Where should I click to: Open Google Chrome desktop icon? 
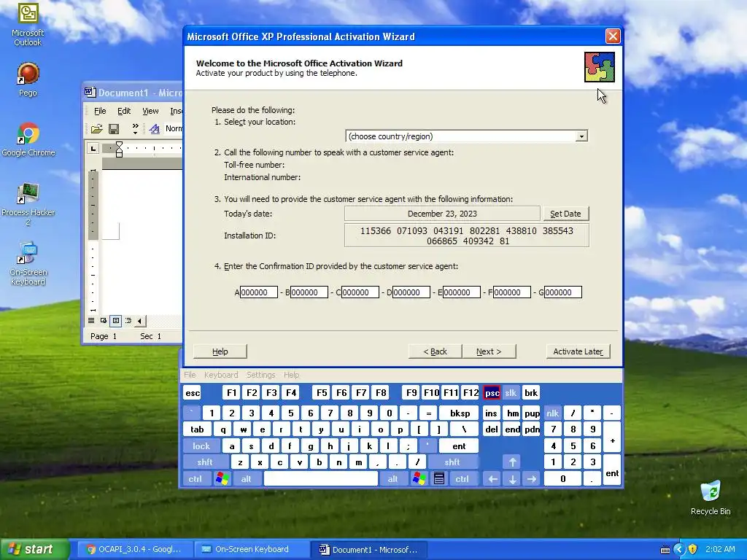pyautogui.click(x=28, y=139)
